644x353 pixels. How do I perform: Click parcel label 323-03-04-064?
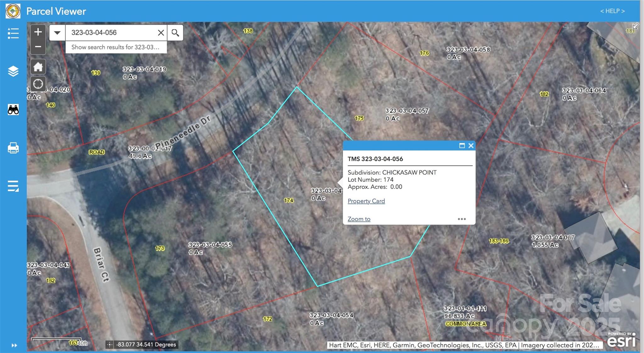[584, 90]
